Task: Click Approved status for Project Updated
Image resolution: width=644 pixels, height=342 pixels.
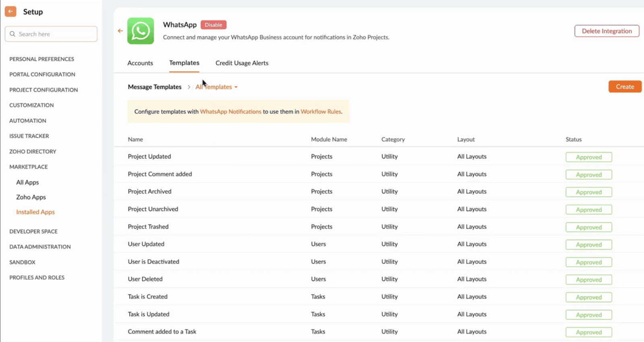Action: point(588,157)
